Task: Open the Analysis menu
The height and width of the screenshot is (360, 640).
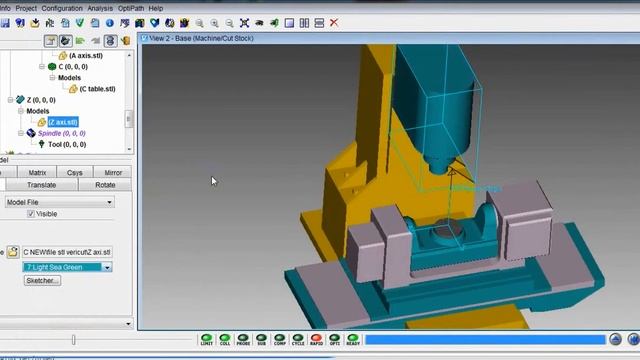Action: [100, 8]
